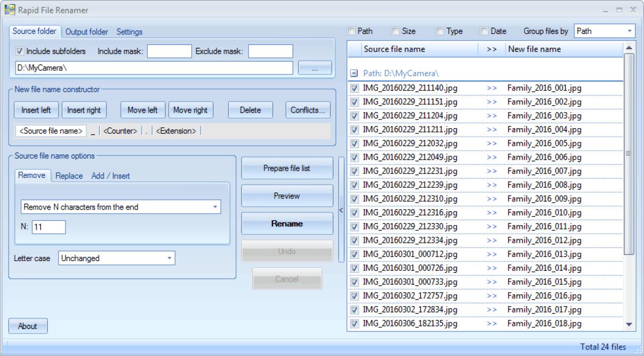Open the Settings tab

[x=129, y=32]
